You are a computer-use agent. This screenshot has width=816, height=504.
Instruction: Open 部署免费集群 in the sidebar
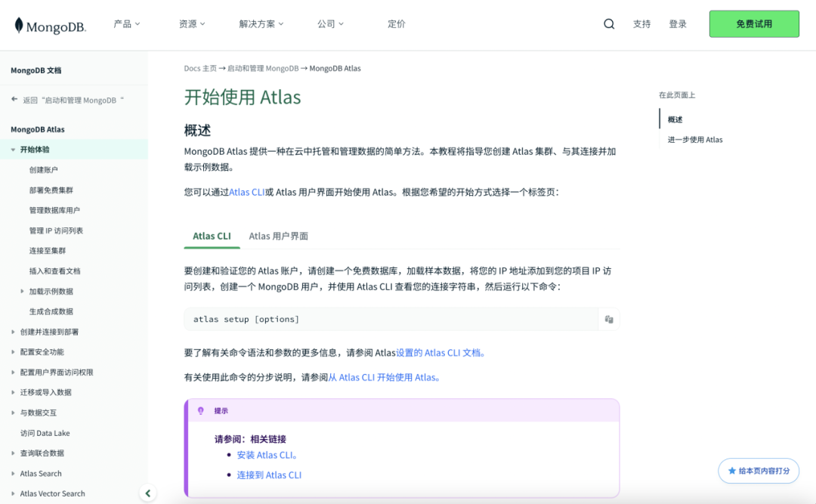click(x=51, y=190)
